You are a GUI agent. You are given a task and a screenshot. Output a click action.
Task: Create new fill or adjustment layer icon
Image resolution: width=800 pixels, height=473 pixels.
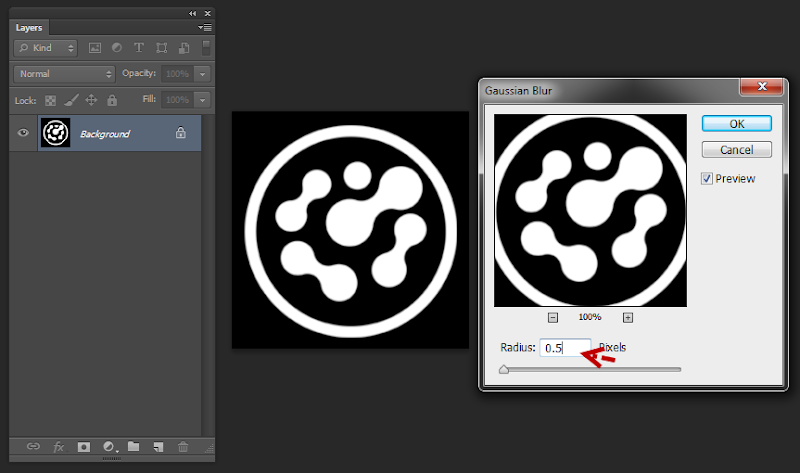(109, 447)
